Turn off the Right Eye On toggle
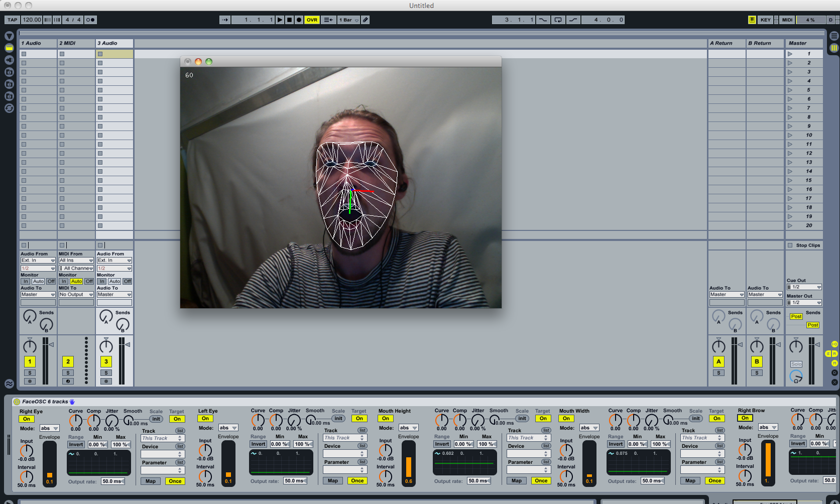The width and height of the screenshot is (840, 504). pyautogui.click(x=27, y=419)
